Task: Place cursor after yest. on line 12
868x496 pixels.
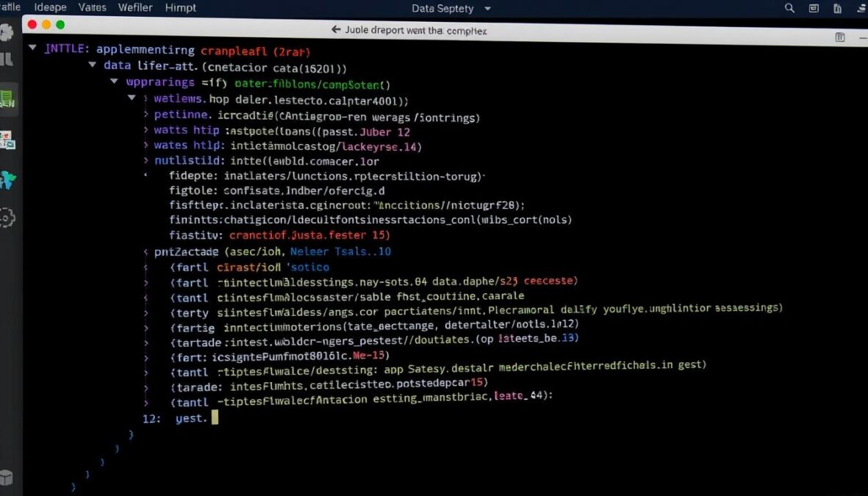Action: coord(215,417)
